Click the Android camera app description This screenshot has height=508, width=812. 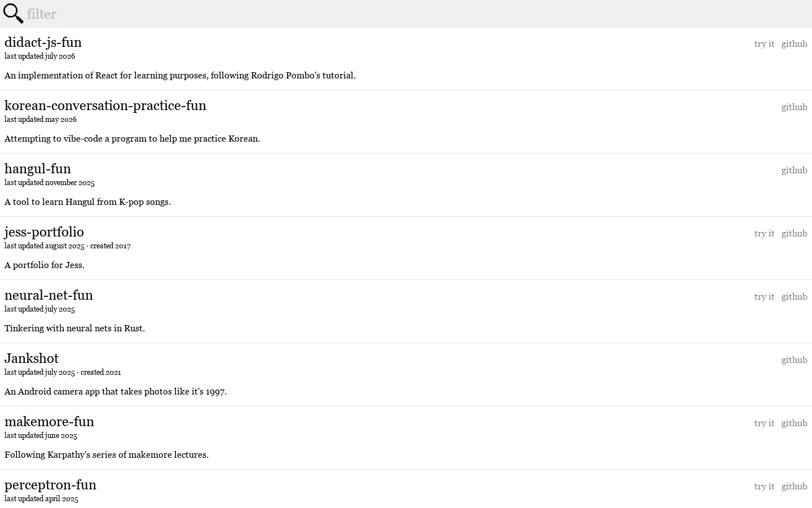[x=116, y=392]
